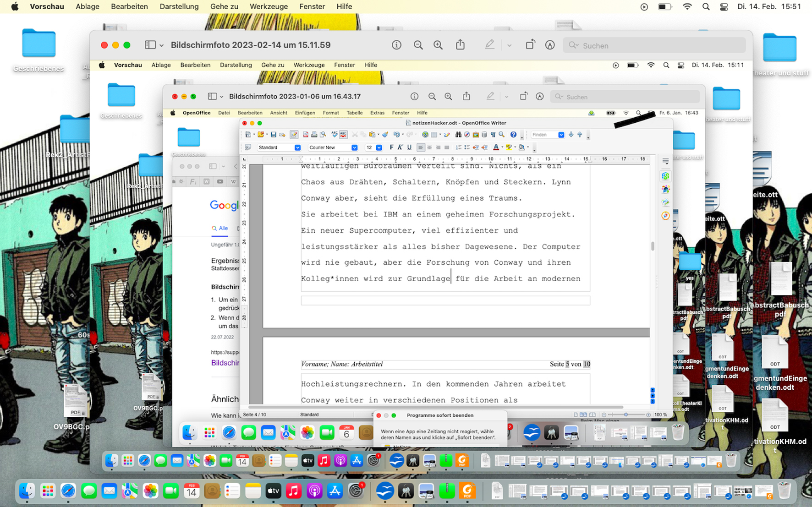Open Reminders from the bottom Dock
This screenshot has width=812, height=507.
click(x=232, y=491)
